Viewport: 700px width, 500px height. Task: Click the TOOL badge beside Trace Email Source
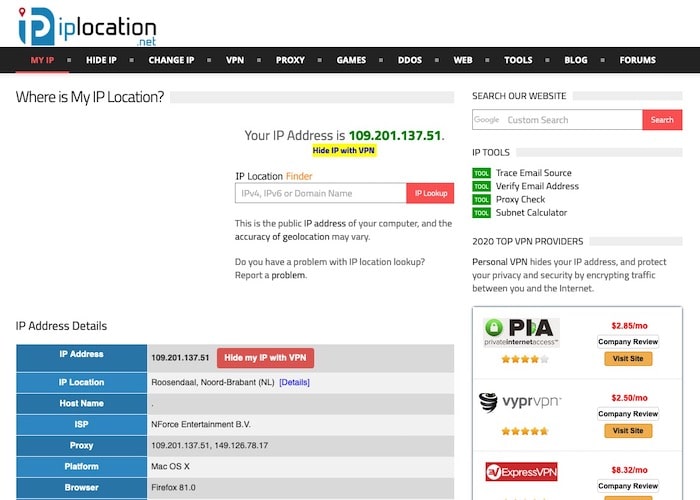pos(481,174)
